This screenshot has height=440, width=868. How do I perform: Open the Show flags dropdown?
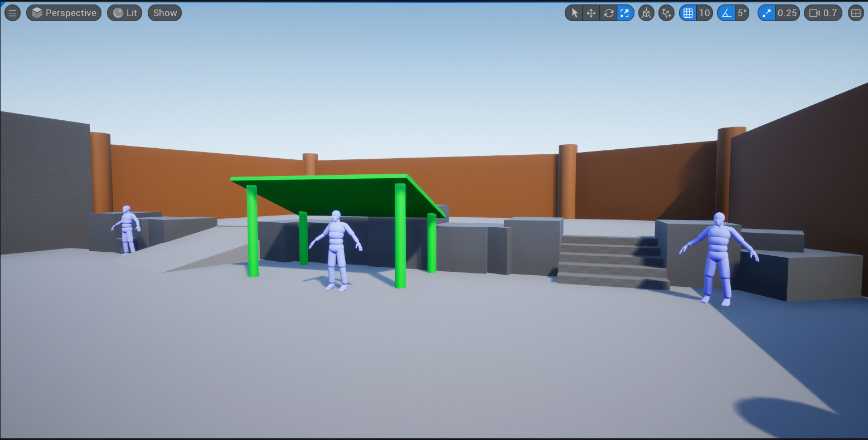(x=164, y=12)
